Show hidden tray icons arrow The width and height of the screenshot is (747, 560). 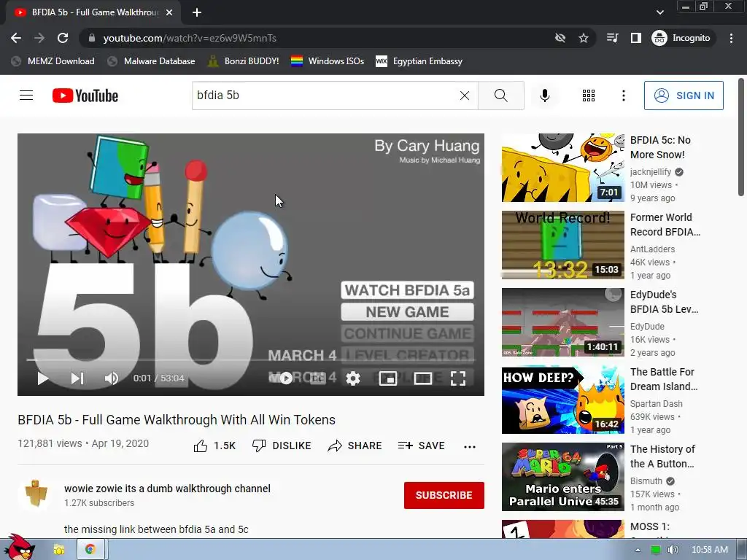tap(638, 550)
